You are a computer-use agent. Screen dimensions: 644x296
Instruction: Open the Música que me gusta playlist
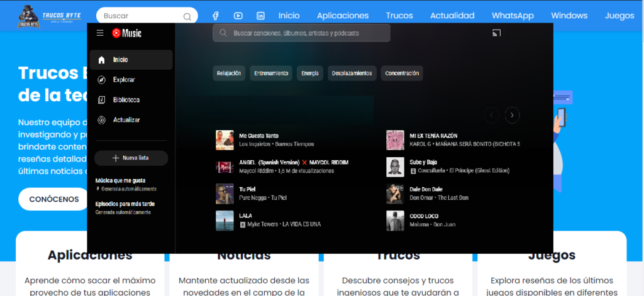pos(126,184)
